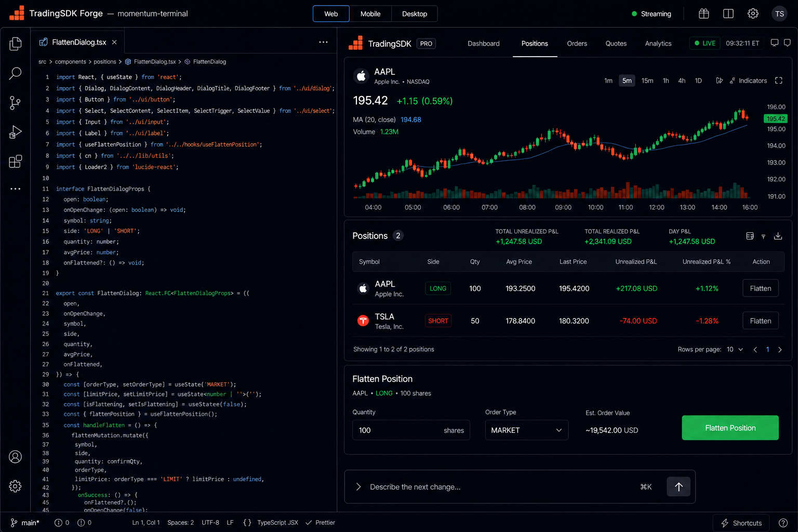Open the help question mark icon
Screen dimensions: 798x532
[x=783, y=523]
